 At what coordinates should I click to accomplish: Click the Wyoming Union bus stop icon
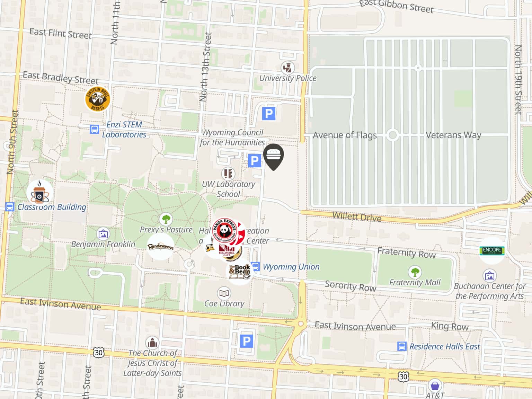coord(256,267)
